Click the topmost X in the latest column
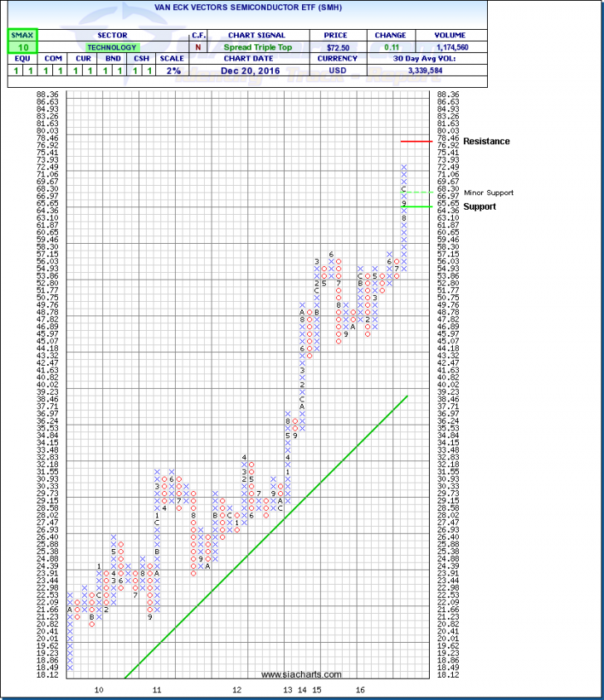The height and width of the screenshot is (700, 604). tap(404, 168)
